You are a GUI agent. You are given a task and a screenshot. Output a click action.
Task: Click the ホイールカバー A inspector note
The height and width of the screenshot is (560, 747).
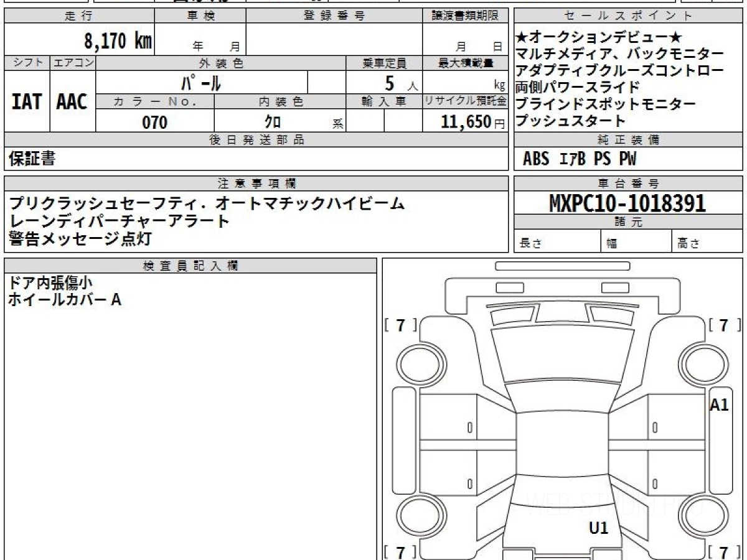click(64, 300)
